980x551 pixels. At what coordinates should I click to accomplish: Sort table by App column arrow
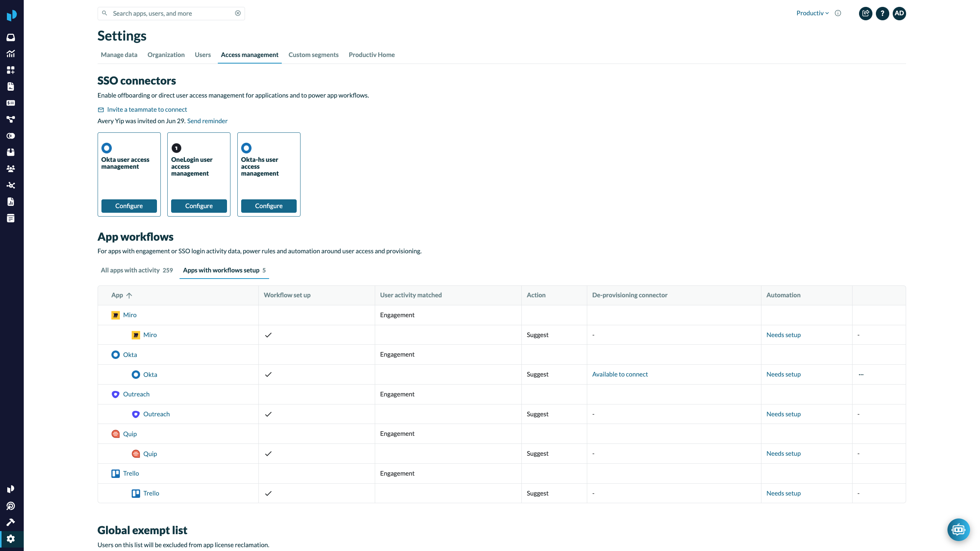click(129, 295)
